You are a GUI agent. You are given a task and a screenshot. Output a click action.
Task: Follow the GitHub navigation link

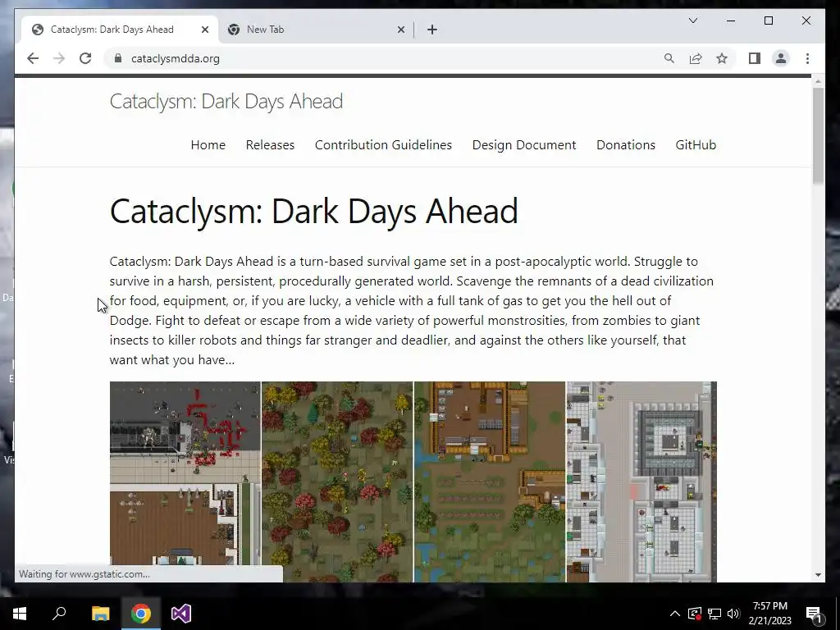[x=696, y=145]
